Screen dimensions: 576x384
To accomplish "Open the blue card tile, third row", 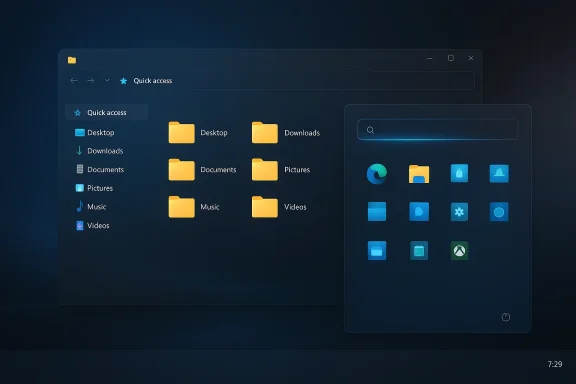I will click(377, 251).
